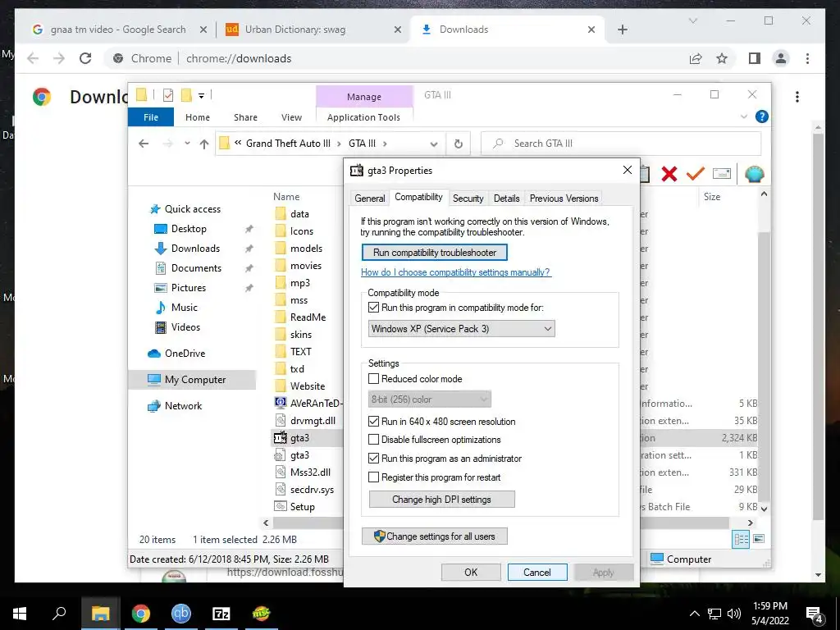
Task: Switch Explorer to large icons view
Action: (759, 539)
